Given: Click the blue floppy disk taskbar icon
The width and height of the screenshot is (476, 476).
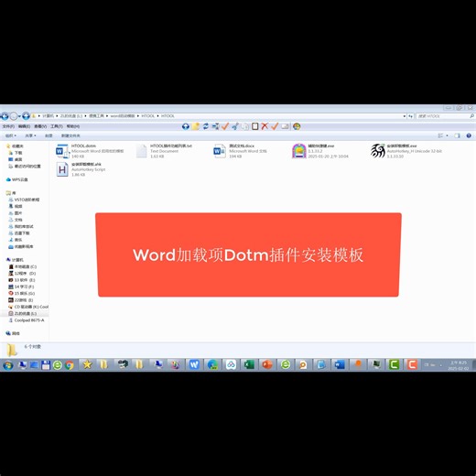Looking at the screenshot, I should click(x=46, y=365).
